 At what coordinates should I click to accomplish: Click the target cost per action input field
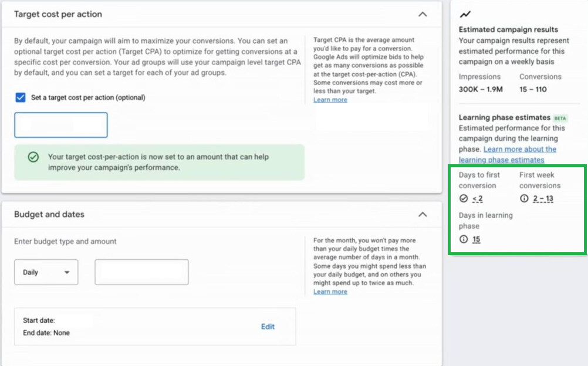pyautogui.click(x=60, y=124)
